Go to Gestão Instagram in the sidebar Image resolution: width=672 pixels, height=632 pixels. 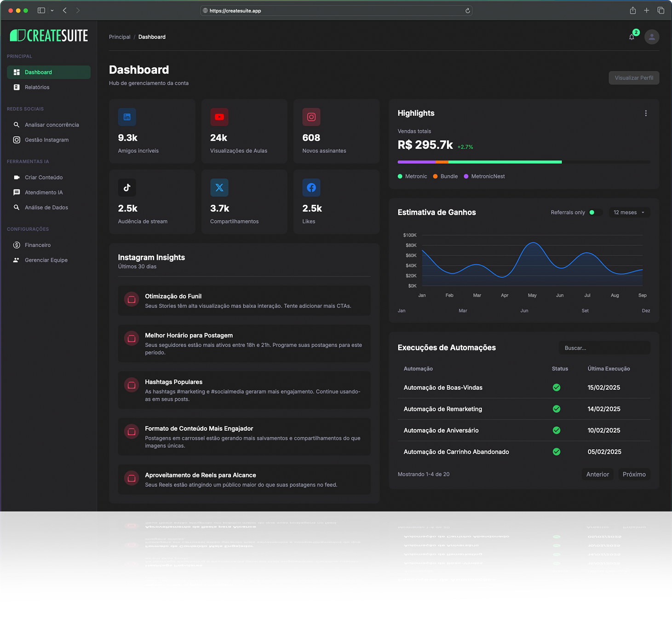click(x=46, y=140)
